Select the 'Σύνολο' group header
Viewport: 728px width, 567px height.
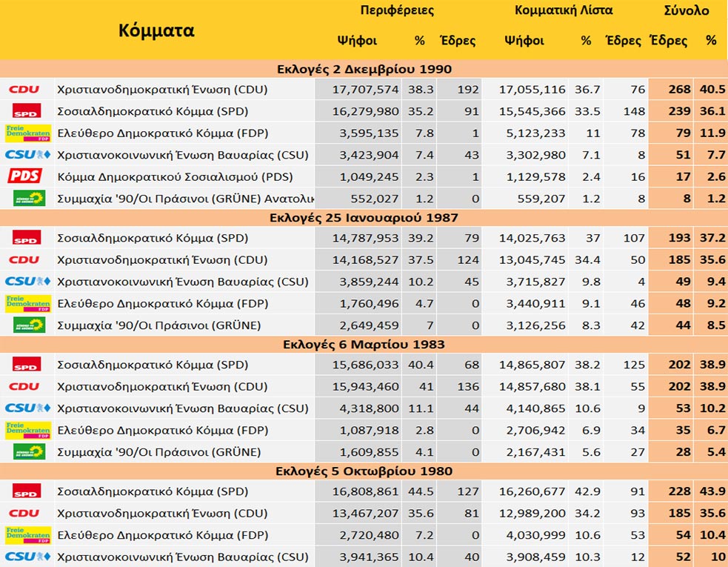click(687, 10)
